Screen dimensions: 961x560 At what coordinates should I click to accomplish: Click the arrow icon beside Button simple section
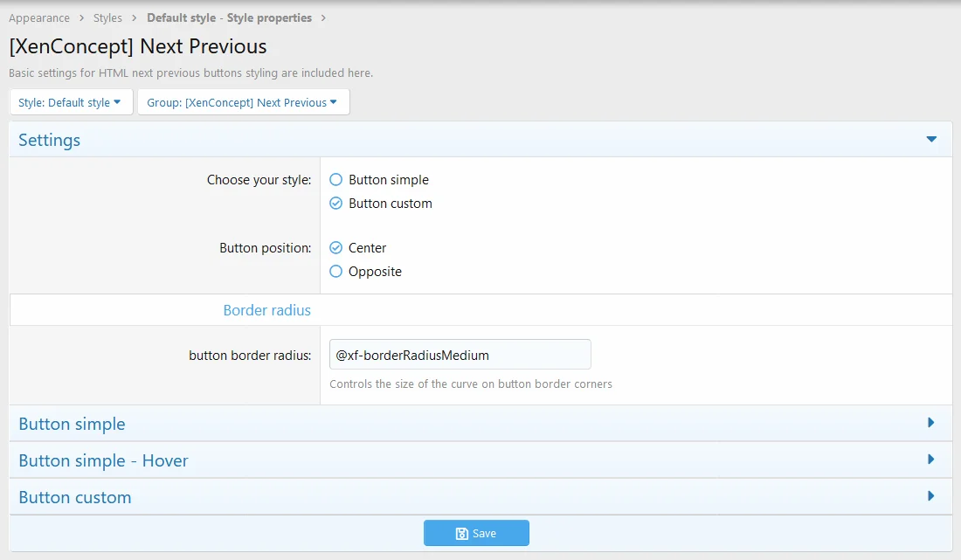931,424
